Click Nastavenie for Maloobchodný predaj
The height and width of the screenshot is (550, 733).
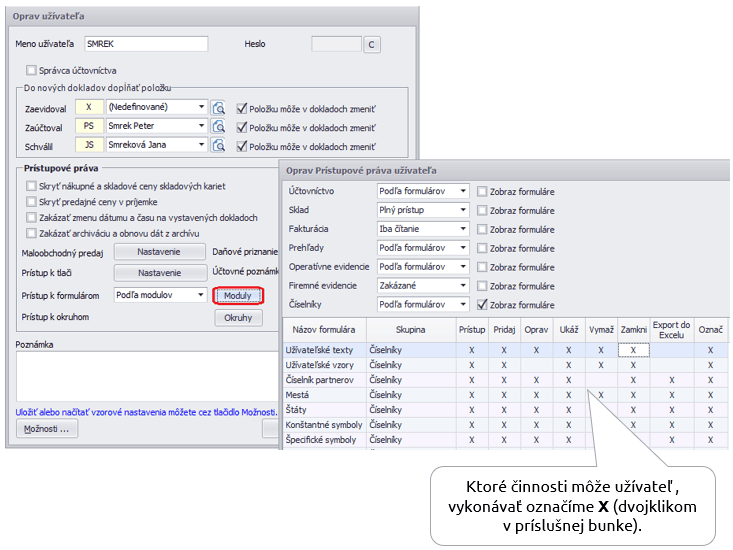pos(159,253)
